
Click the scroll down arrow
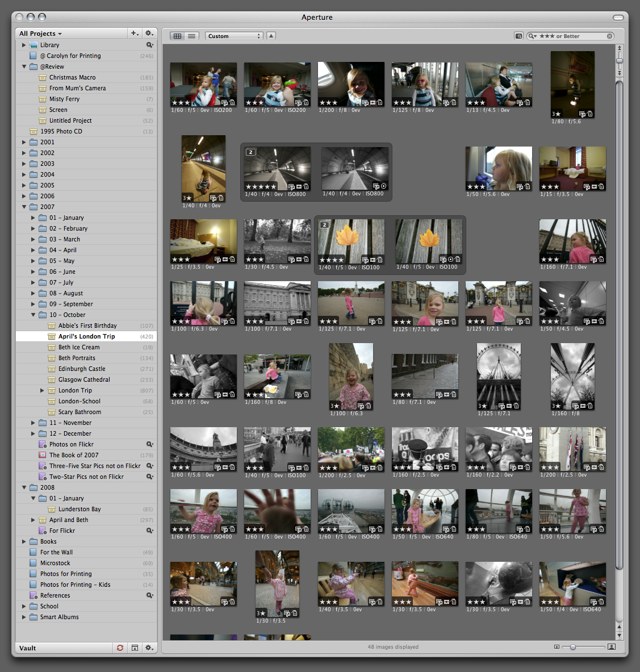(619, 635)
